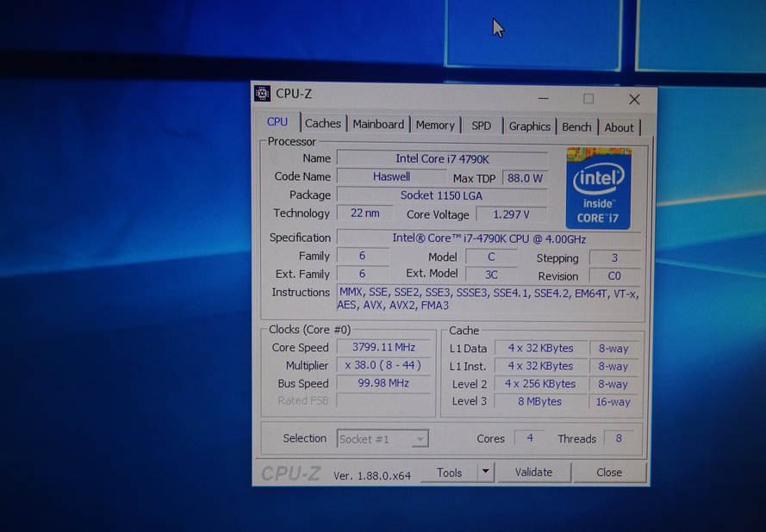Click the Level 2 cache value 4 x 256 KBytes
Screen dimensions: 766x532
[x=539, y=384]
